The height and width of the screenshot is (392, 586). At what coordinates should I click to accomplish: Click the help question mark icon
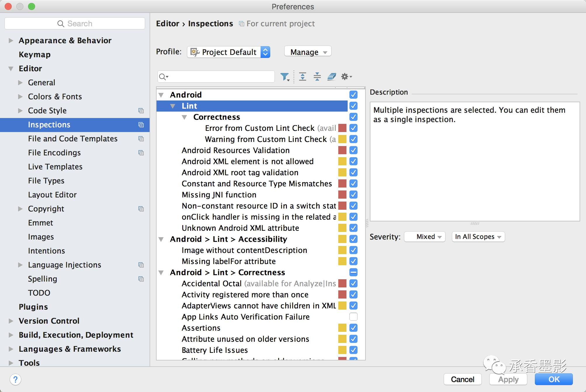tap(15, 379)
